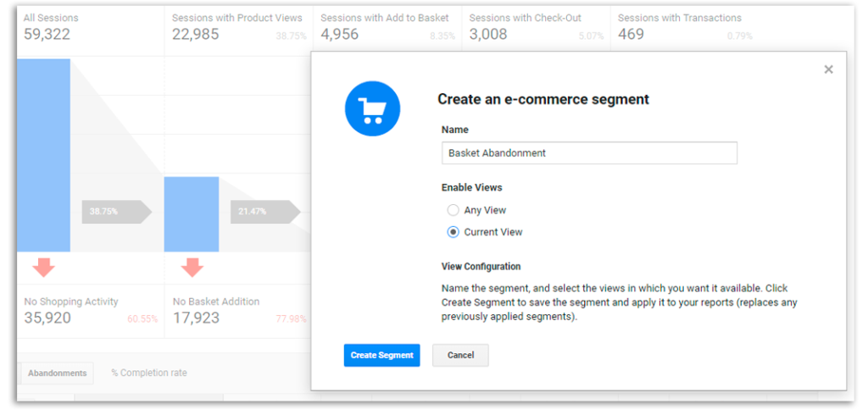The image size is (868, 410).
Task: Click the red arrow above No Basket Addition
Action: tap(192, 268)
